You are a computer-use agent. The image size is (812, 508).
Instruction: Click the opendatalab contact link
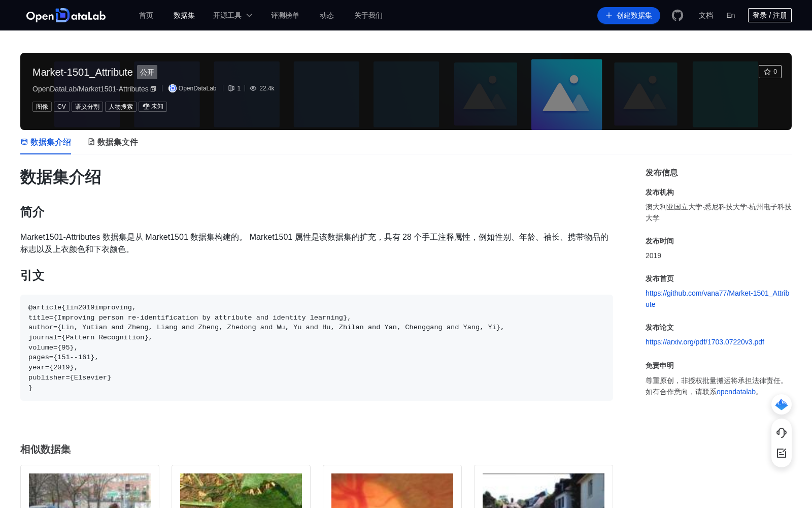pos(736,392)
